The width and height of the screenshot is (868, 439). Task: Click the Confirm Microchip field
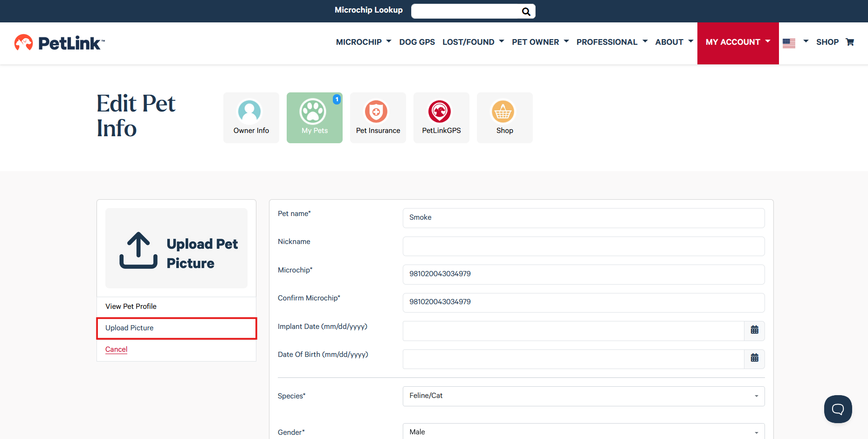point(584,303)
